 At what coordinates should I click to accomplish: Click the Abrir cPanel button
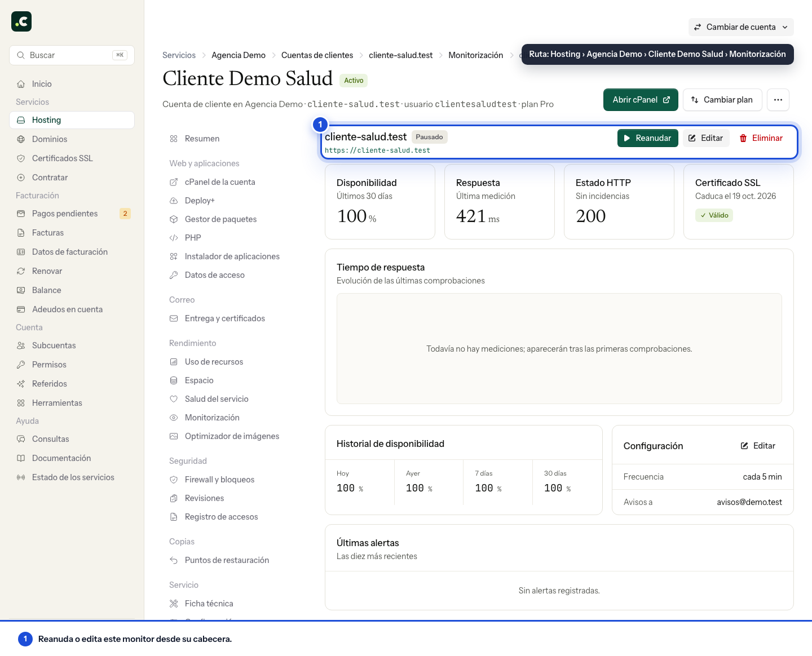coord(641,100)
